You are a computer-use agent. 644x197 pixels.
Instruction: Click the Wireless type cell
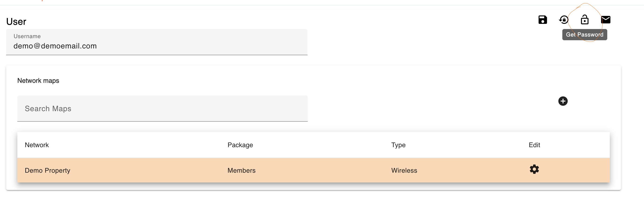click(404, 171)
